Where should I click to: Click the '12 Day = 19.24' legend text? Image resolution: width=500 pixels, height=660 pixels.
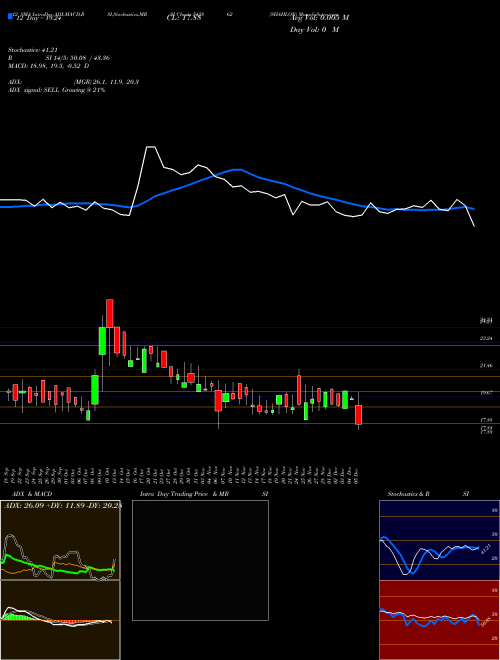click(39, 19)
